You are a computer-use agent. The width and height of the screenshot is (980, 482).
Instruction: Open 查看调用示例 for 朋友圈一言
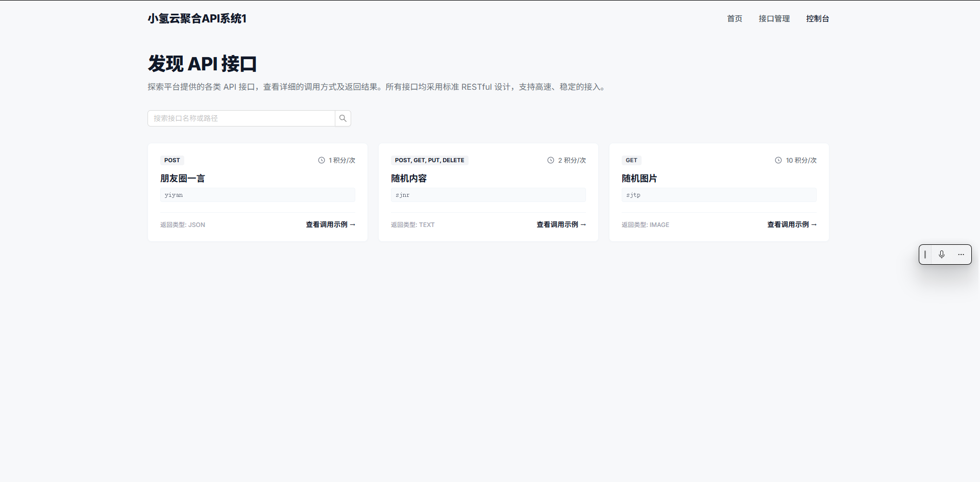pyautogui.click(x=327, y=224)
